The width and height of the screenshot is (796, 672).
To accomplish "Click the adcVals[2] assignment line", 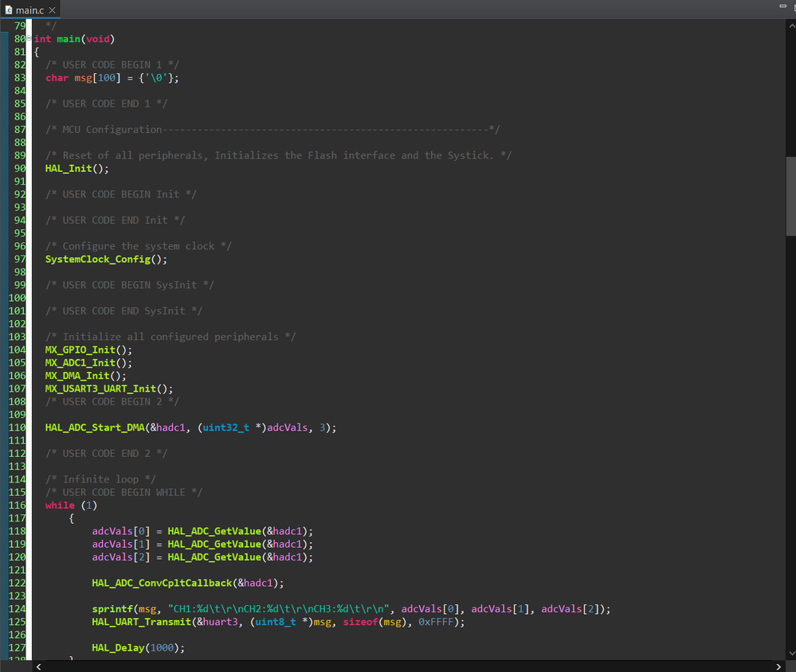I will [202, 557].
